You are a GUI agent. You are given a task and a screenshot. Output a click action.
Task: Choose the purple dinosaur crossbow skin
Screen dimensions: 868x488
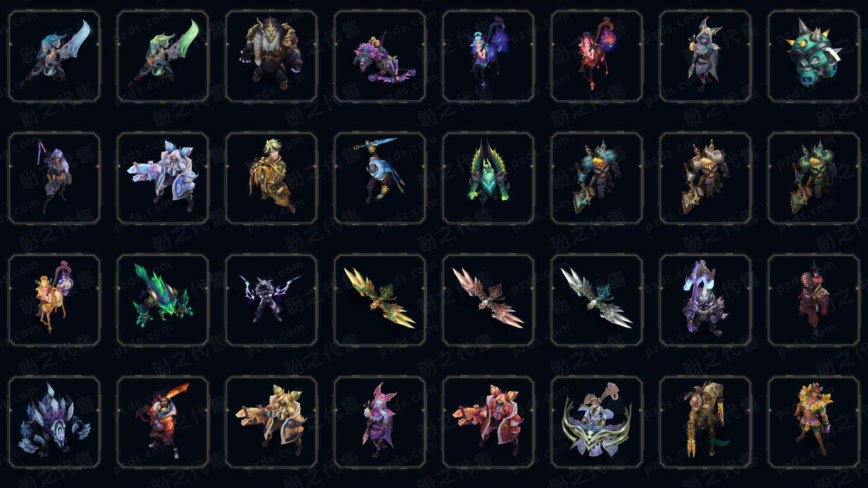pos(380,56)
